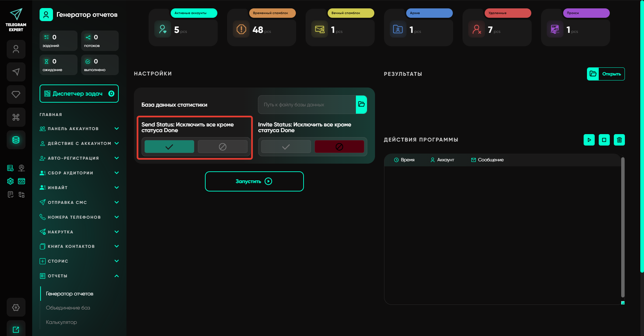Enable Send Status checkmark option
Image resolution: width=644 pixels, height=336 pixels.
[x=169, y=147]
